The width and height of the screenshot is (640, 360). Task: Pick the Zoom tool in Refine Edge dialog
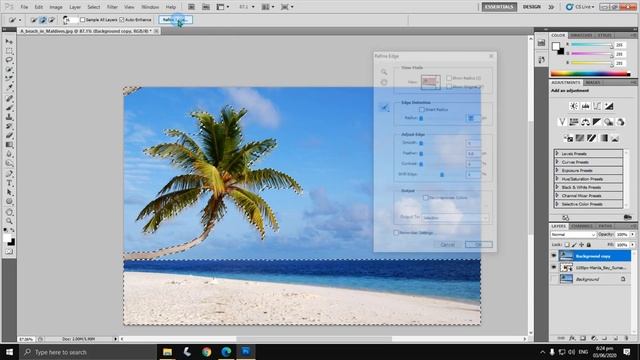(384, 72)
